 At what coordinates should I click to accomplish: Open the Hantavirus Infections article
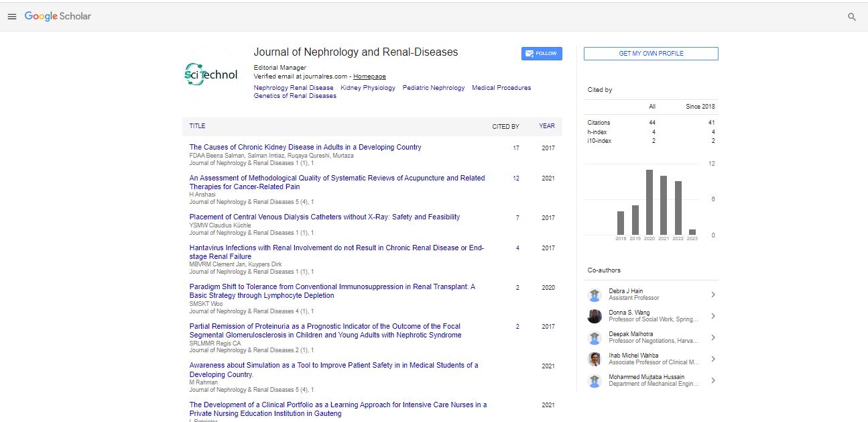(336, 252)
